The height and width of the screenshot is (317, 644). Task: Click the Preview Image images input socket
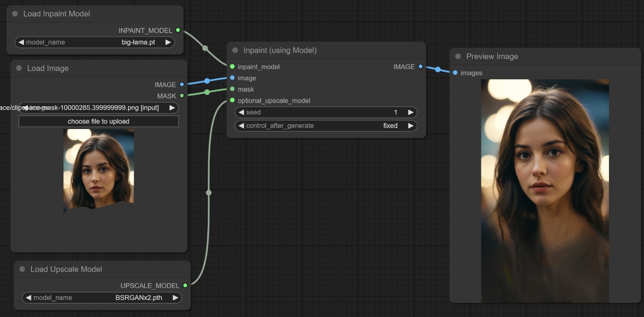(x=455, y=73)
